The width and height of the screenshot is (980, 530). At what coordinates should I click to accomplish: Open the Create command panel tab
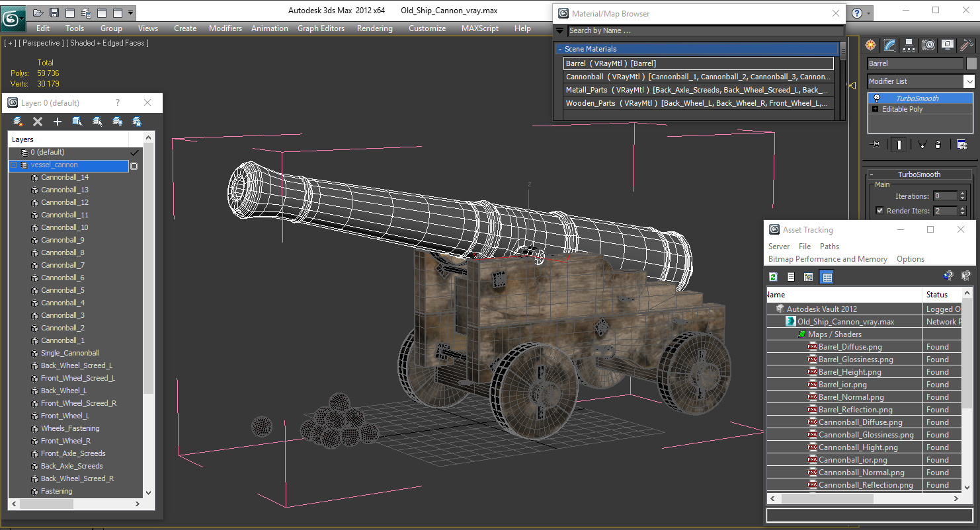[871, 45]
